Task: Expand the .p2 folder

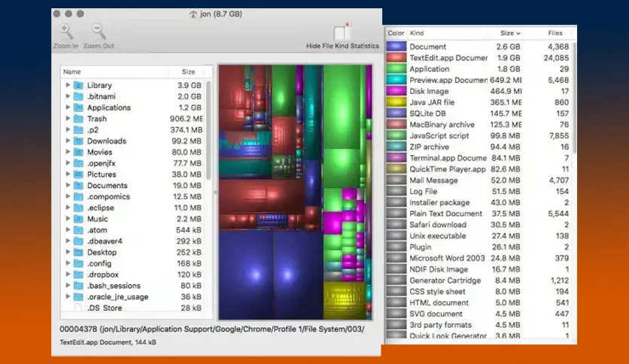Action: [x=68, y=129]
